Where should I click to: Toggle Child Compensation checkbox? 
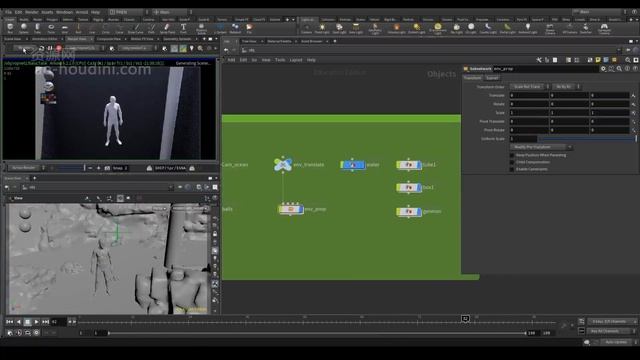512,162
